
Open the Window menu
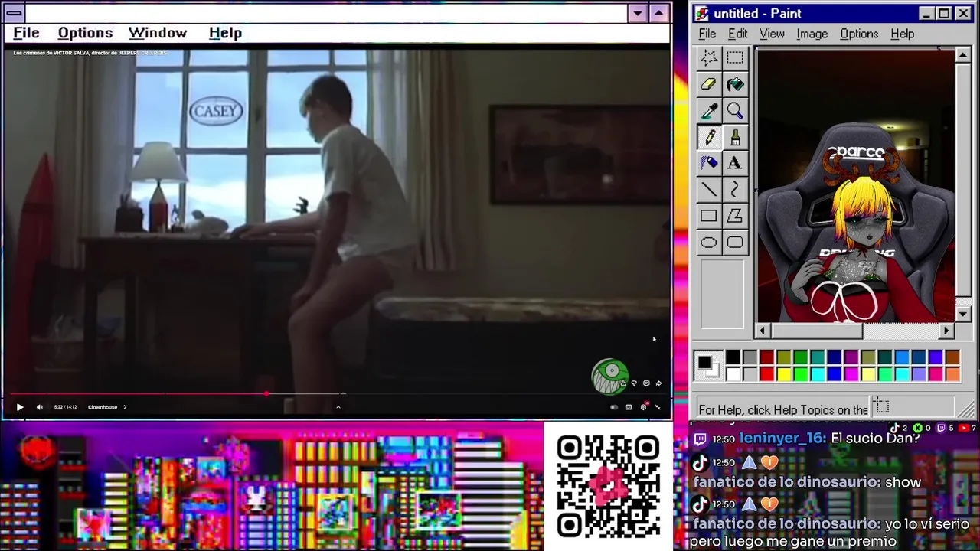[x=158, y=33]
